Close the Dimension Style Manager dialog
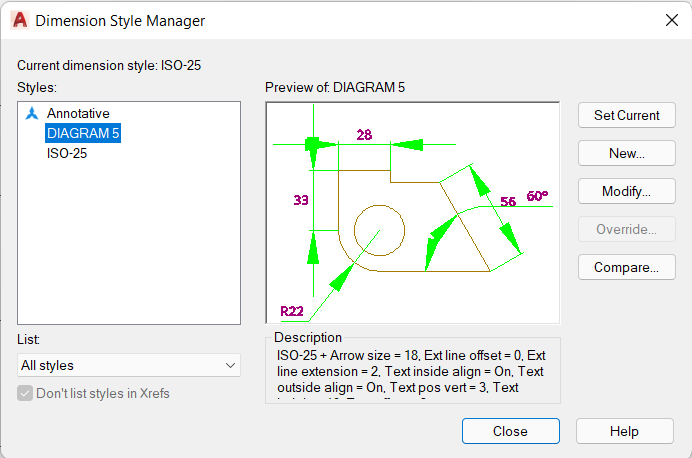This screenshot has width=692, height=458. click(511, 431)
